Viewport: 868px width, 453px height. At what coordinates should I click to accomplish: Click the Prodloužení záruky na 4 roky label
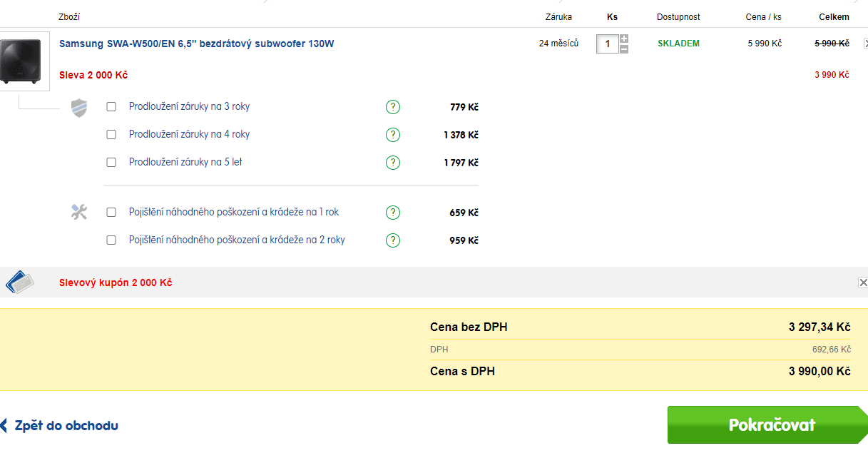[189, 135]
